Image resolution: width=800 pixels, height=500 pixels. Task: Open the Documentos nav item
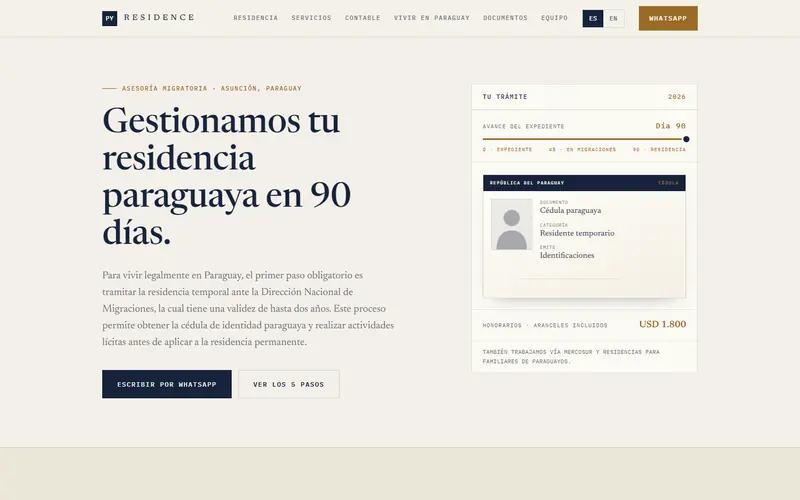(505, 18)
